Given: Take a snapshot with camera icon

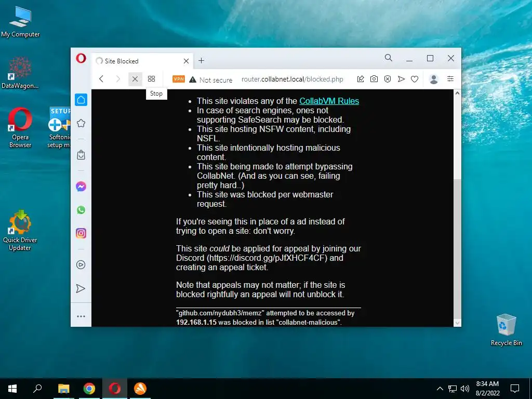Looking at the screenshot, I should click(374, 79).
